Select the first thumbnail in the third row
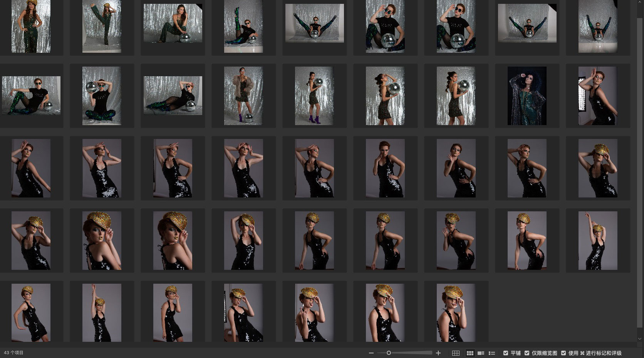The image size is (644, 358). 31,168
